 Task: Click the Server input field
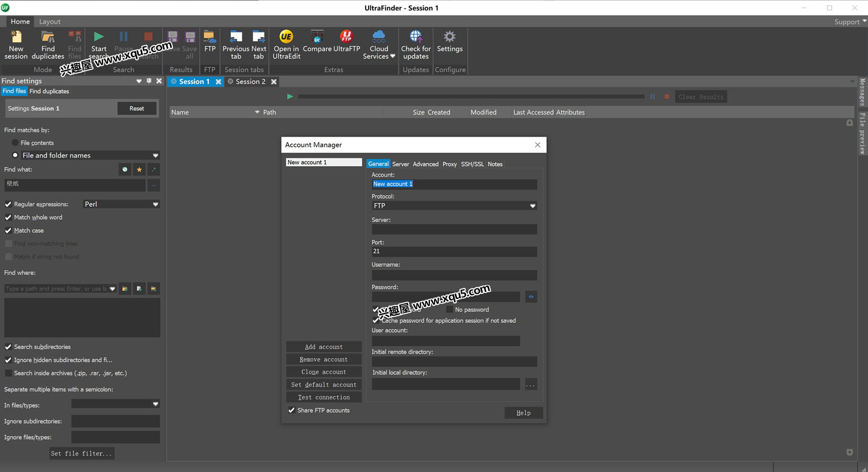click(454, 230)
